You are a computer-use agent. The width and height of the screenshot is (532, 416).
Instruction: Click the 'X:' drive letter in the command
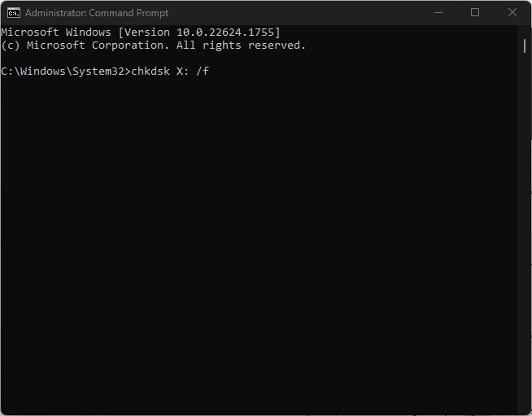pyautogui.click(x=182, y=71)
